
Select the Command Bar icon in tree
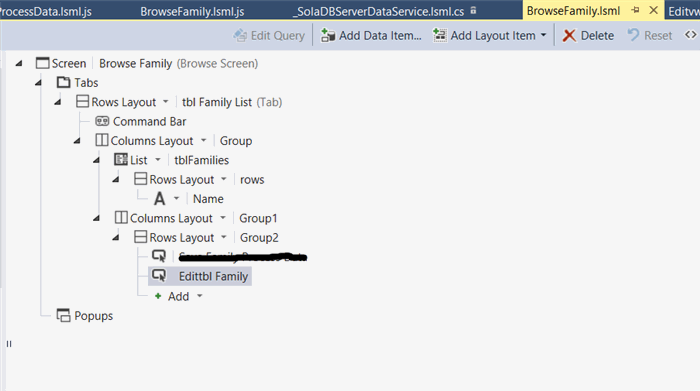tap(102, 121)
